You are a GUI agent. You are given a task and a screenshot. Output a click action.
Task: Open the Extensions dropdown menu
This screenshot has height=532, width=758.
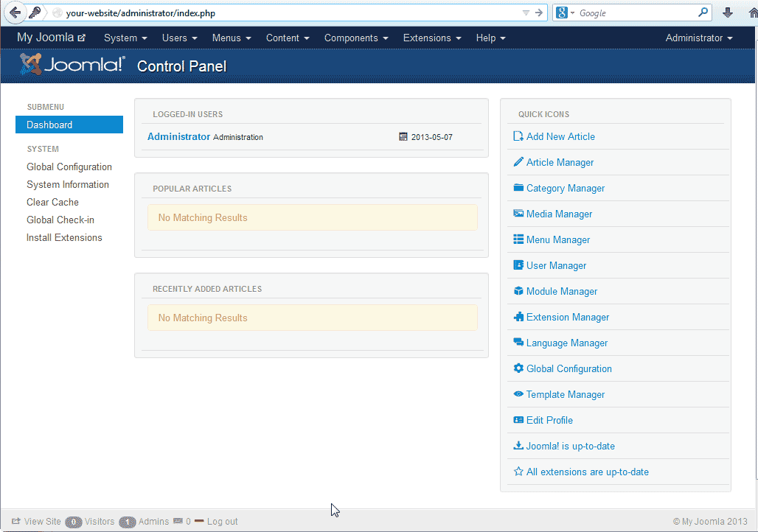coord(432,38)
